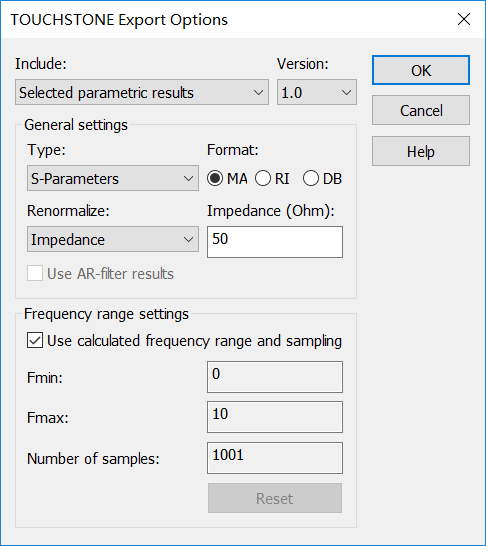Confirm export with the OK button
486x546 pixels.
(x=421, y=70)
